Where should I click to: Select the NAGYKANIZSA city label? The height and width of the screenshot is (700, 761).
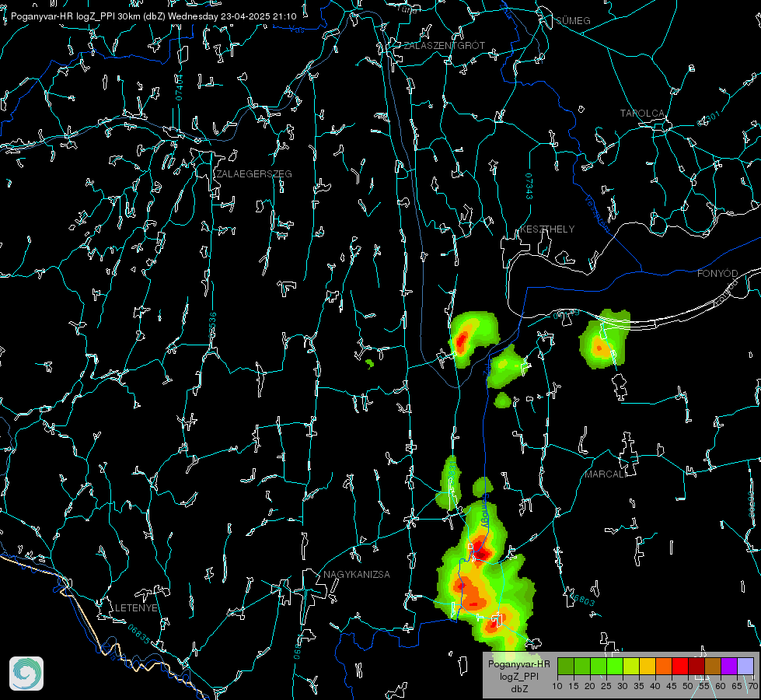tap(357, 574)
